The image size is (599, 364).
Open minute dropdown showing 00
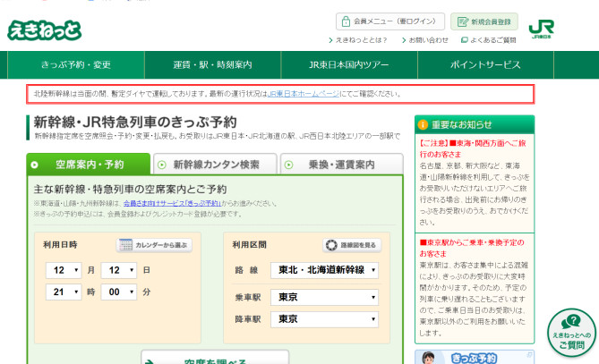pyautogui.click(x=119, y=292)
